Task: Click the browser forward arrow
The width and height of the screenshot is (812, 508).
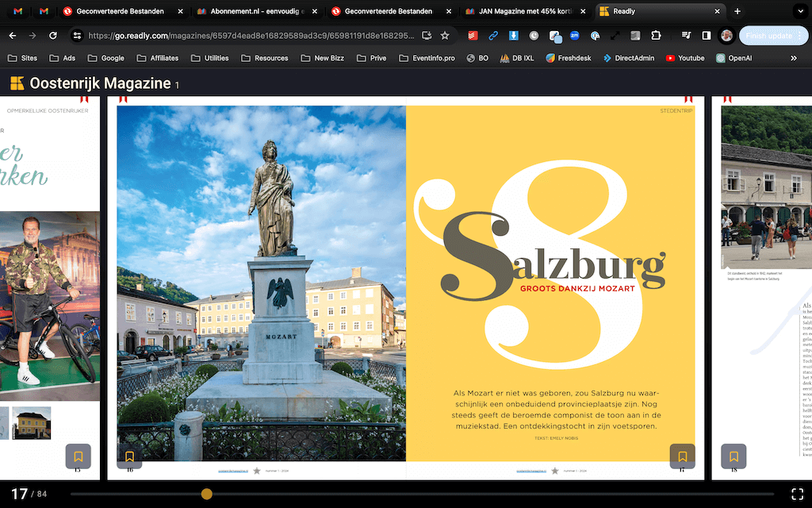Action: pyautogui.click(x=33, y=36)
